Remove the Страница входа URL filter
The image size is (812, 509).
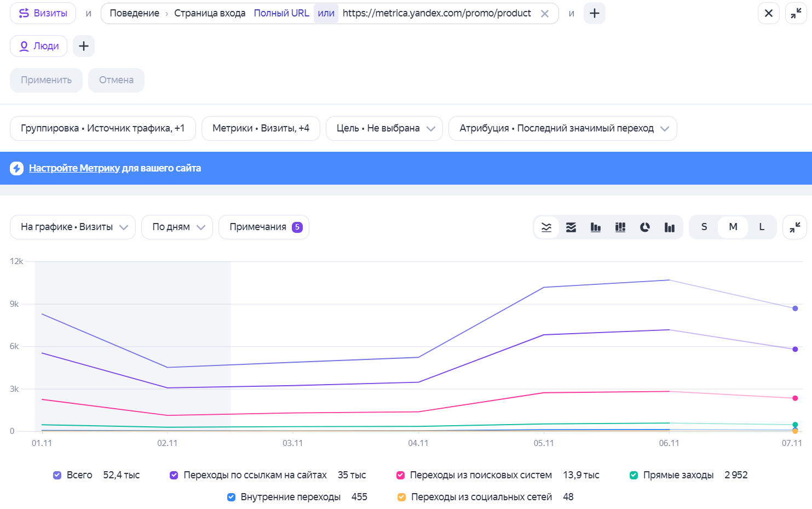(x=545, y=14)
